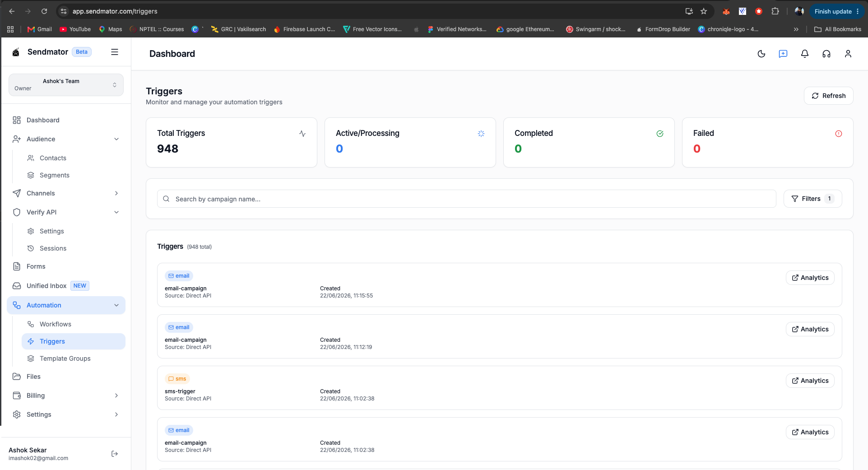The image size is (868, 470).
Task: Open the Billing section label
Action: pyautogui.click(x=36, y=396)
